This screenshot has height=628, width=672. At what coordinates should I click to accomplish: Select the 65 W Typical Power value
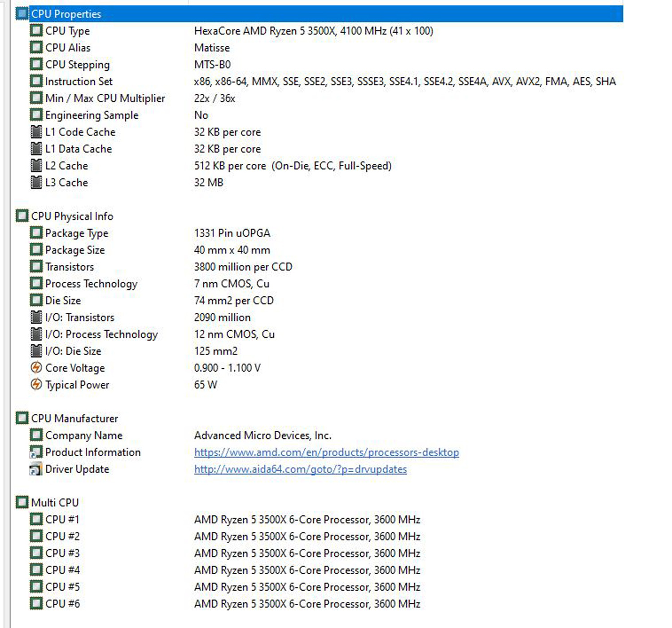coord(205,385)
